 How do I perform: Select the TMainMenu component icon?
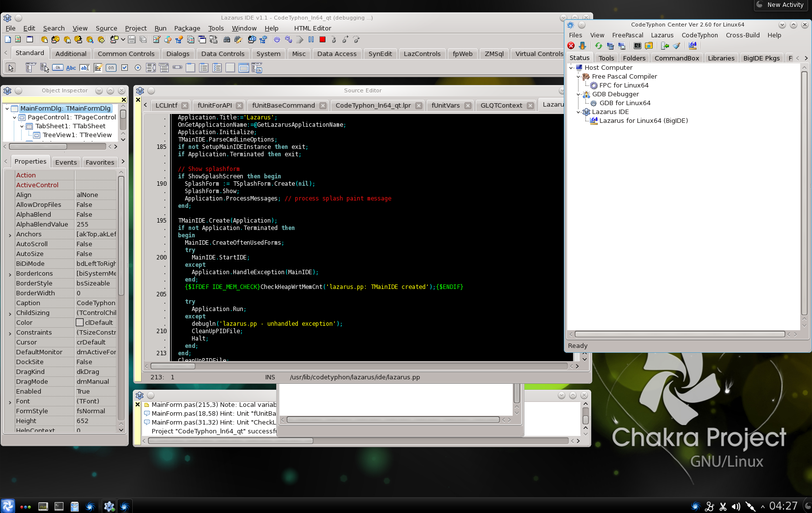[x=30, y=68]
